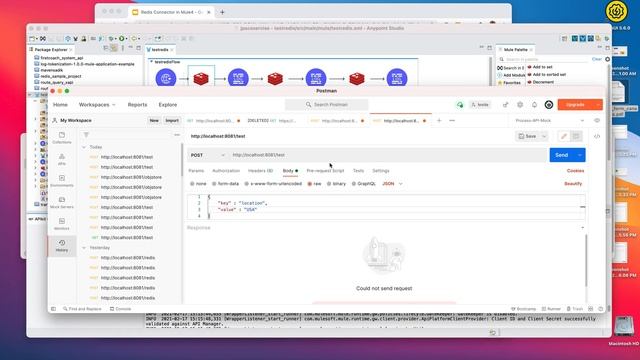The image size is (640, 360).
Task: Open the Workspaces dropdown menu
Action: [x=97, y=105]
